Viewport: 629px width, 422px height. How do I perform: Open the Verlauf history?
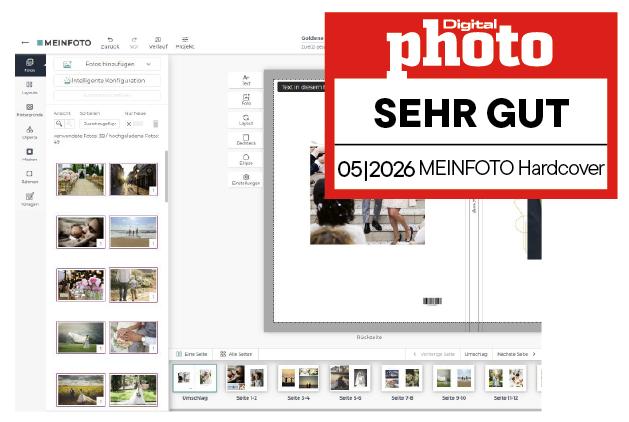(x=158, y=43)
